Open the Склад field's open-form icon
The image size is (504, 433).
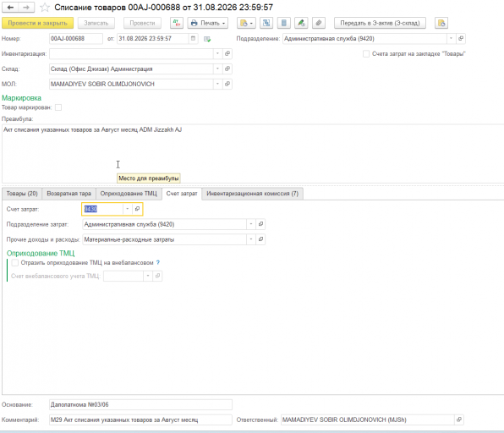[227, 69]
